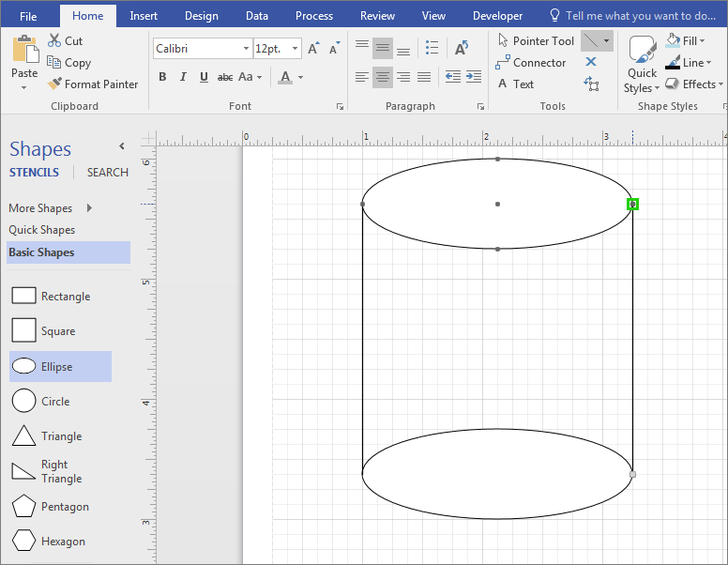Toggle Italic formatting
This screenshot has width=728, height=565.
tap(183, 77)
